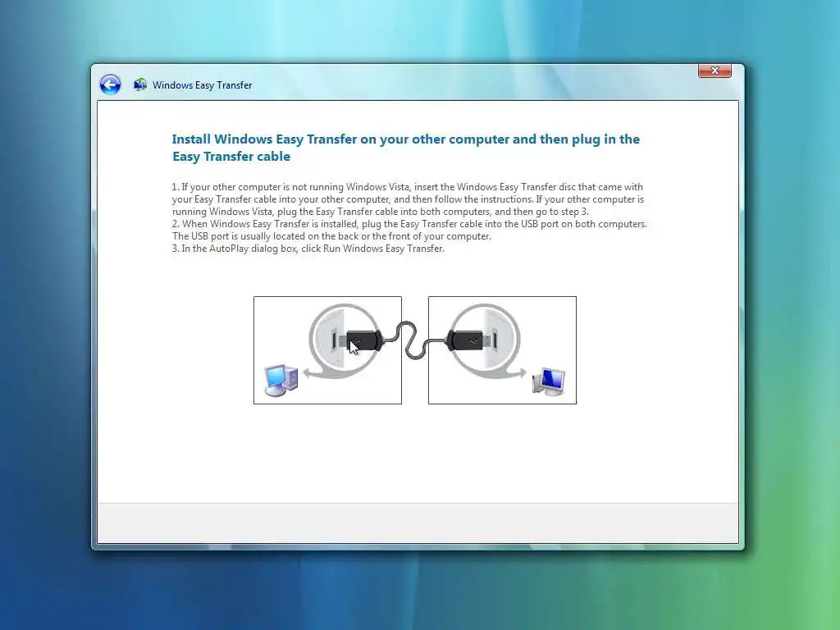840x630 pixels.
Task: Click the Windows Easy Transfer title icon
Action: [x=140, y=84]
